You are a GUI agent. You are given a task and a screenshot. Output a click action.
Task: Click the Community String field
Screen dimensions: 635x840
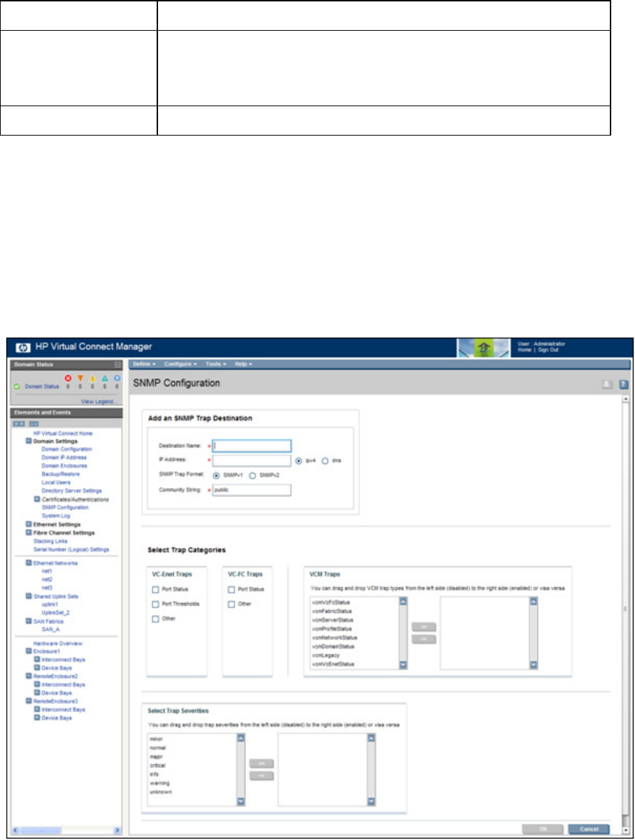tap(252, 490)
